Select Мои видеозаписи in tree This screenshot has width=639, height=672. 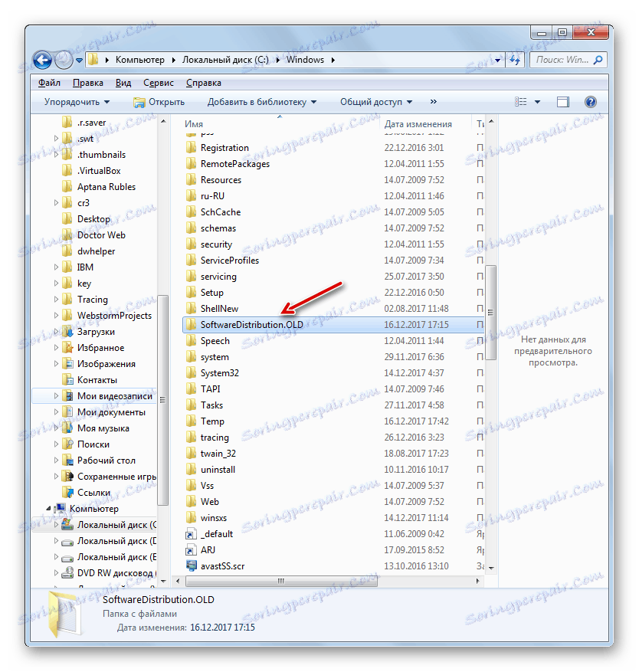(114, 396)
